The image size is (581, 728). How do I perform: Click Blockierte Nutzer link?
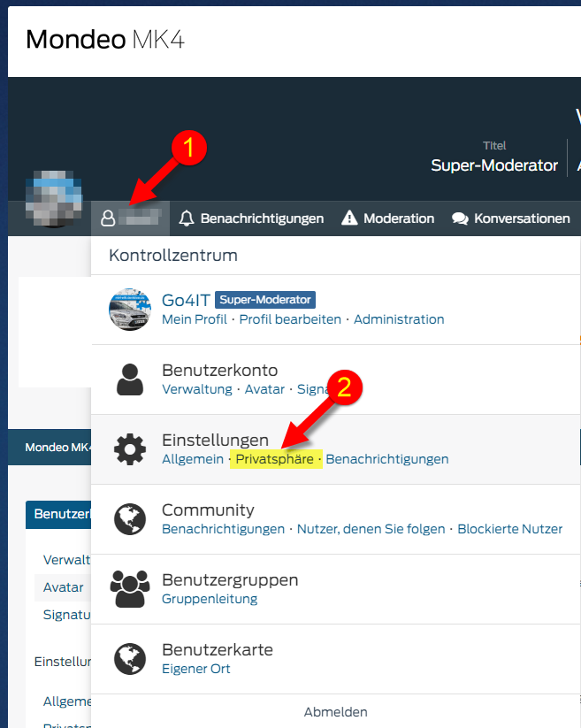pos(509,529)
